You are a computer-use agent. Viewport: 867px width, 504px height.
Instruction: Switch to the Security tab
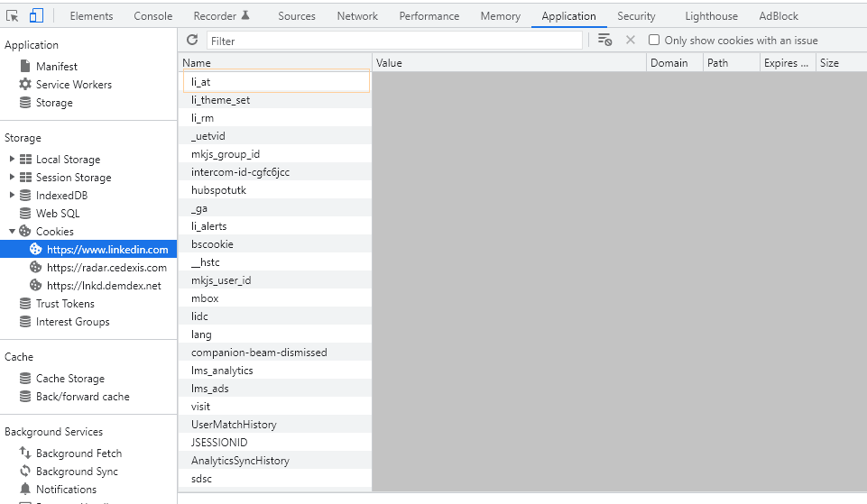click(636, 16)
